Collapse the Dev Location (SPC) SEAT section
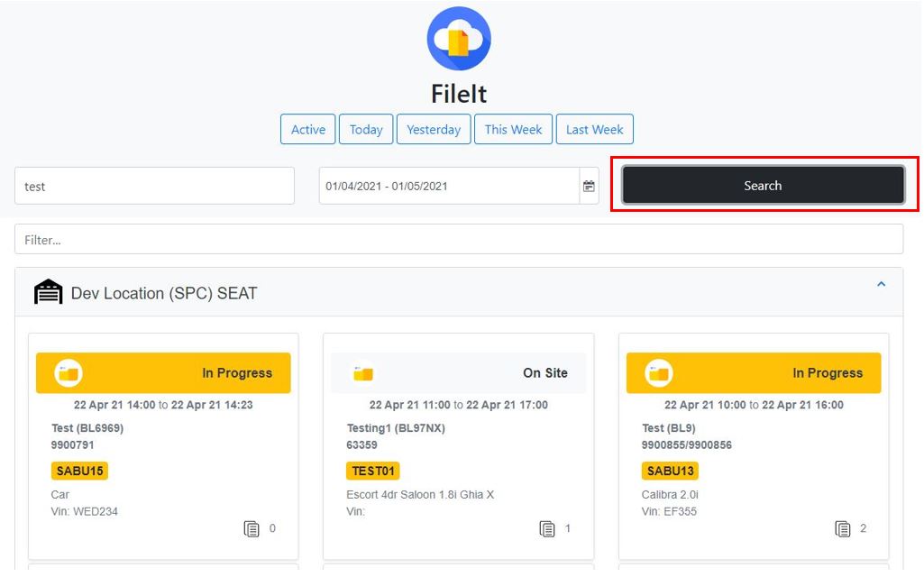Screen dimensions: 924x577 point(881,284)
